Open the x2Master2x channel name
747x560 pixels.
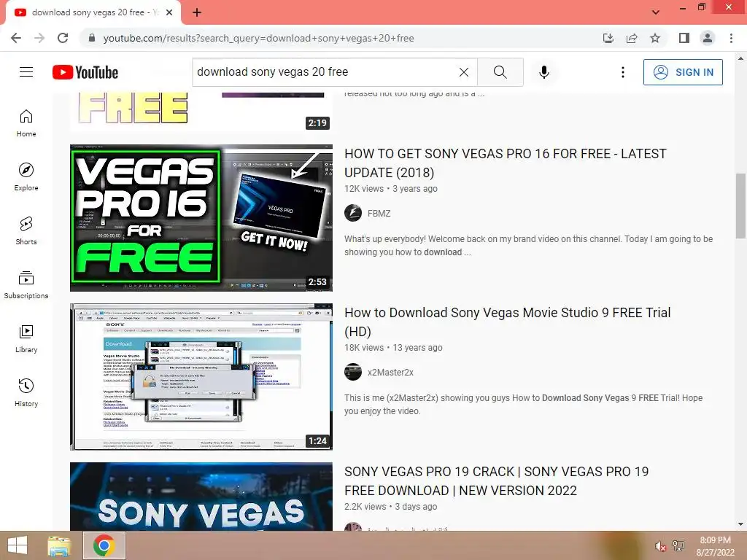tap(390, 373)
